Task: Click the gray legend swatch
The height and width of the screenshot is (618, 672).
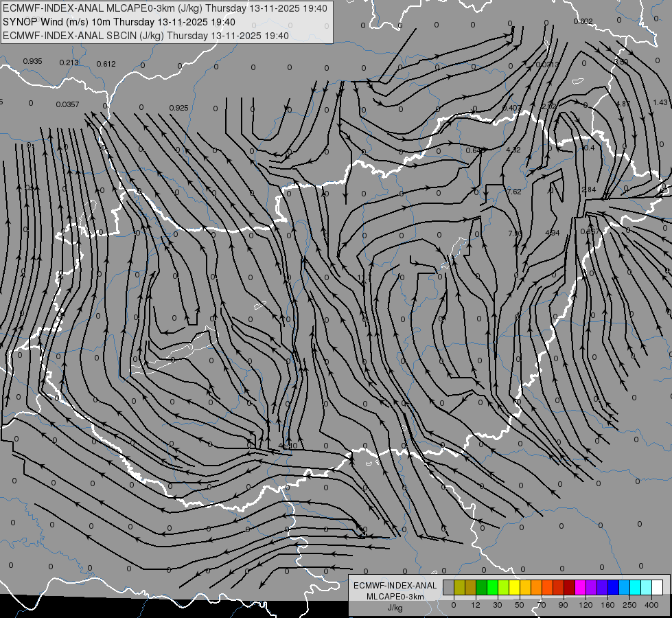Action: pos(449,587)
